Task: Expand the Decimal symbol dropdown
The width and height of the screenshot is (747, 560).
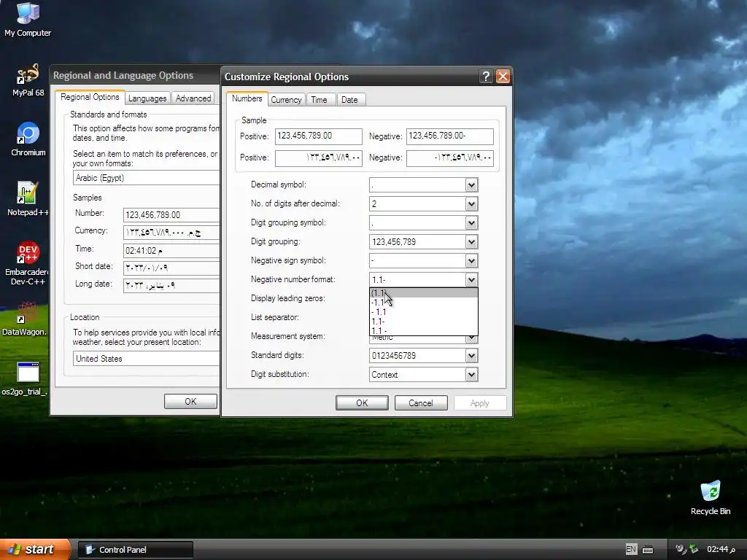Action: point(471,184)
